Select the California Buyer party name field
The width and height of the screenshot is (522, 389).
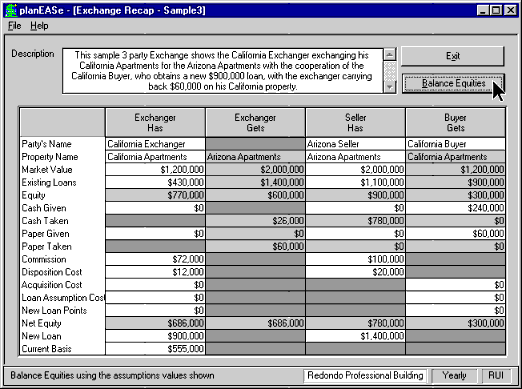click(x=456, y=144)
